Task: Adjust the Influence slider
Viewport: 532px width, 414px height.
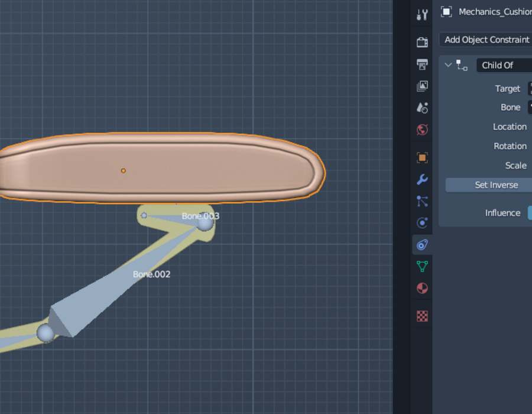Action: click(x=530, y=213)
